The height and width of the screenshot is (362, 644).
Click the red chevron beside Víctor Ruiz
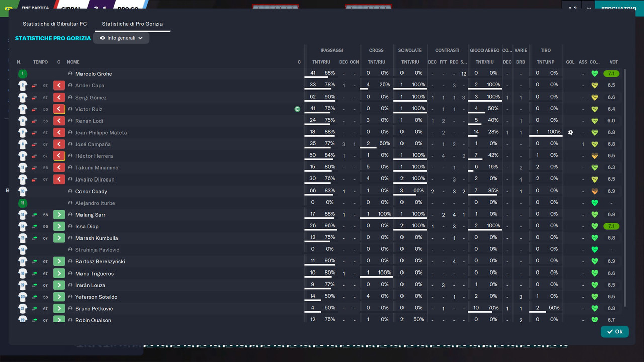point(59,109)
